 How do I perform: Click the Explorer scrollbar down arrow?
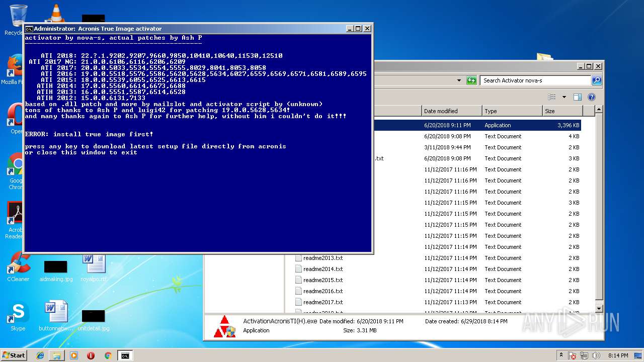tap(599, 309)
